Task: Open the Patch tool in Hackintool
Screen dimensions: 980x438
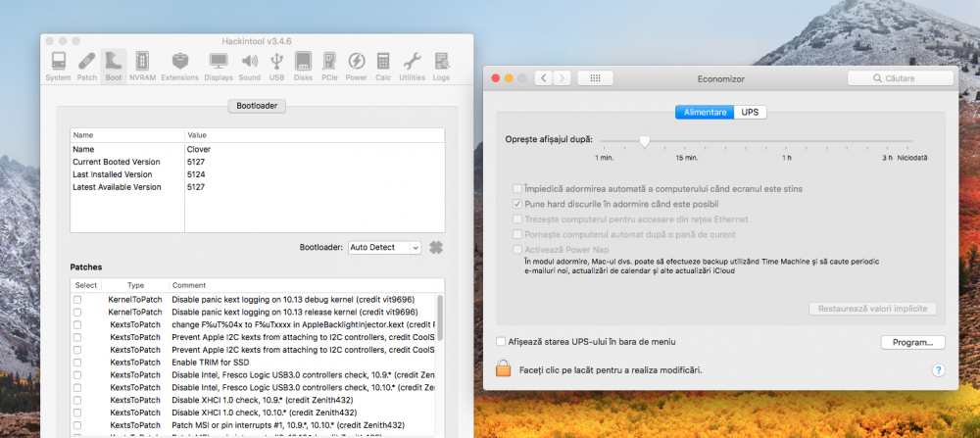Action: [87, 67]
